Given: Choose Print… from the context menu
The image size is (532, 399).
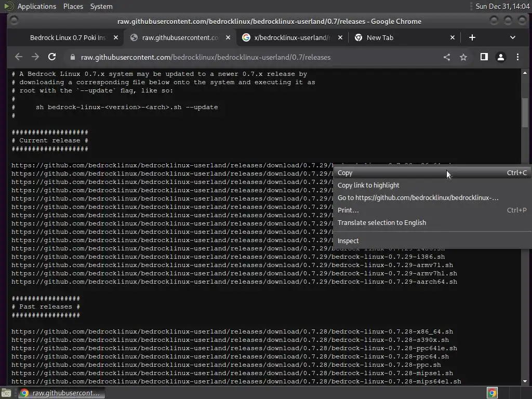Looking at the screenshot, I should pos(432,210).
